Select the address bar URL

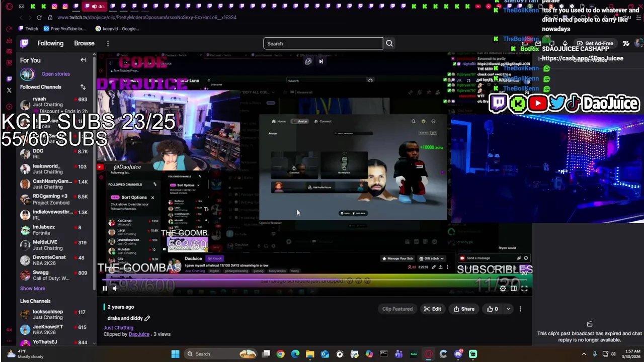[x=147, y=18]
